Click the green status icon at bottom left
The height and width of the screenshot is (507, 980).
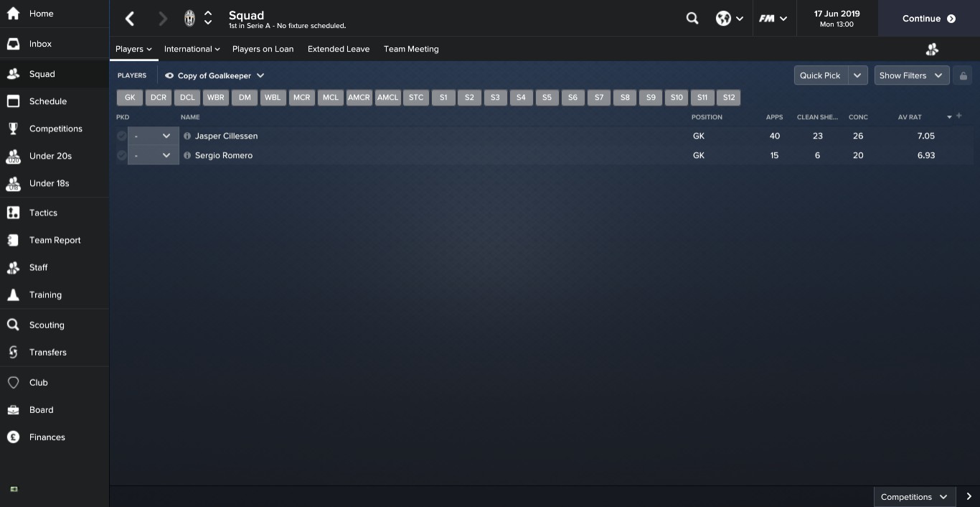click(x=14, y=489)
